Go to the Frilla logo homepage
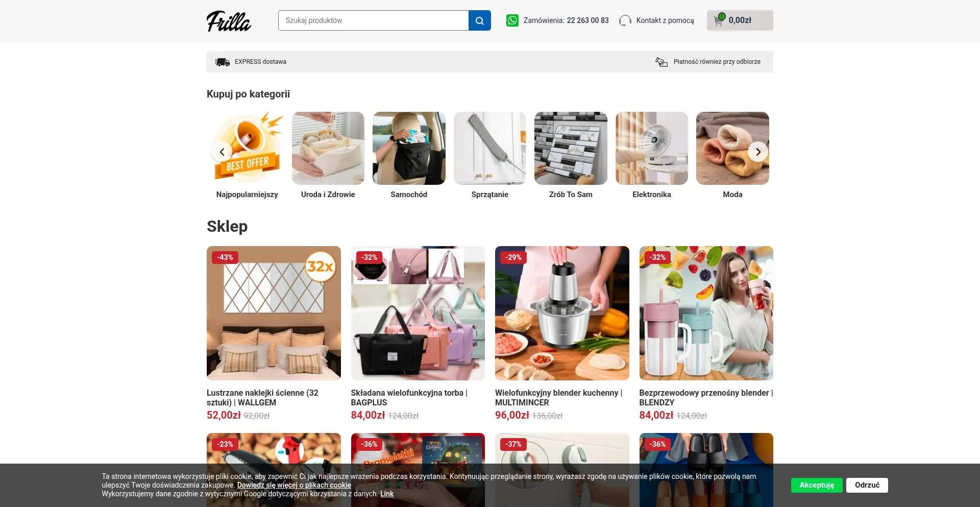980x507 pixels. pos(229,21)
